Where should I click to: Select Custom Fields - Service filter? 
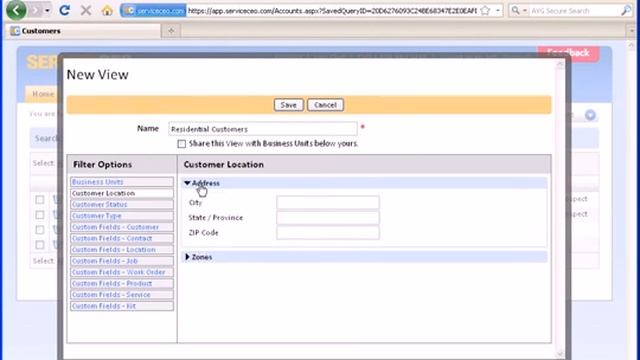(122, 295)
